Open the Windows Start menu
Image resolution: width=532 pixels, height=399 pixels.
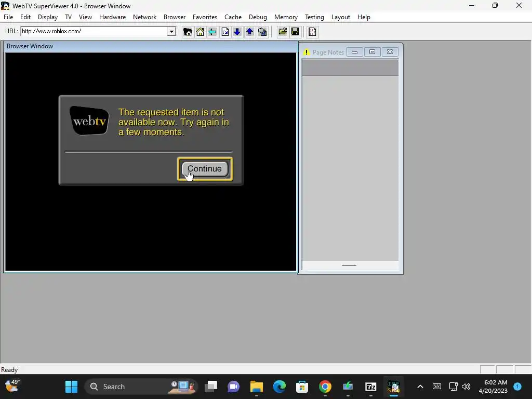tap(71, 387)
